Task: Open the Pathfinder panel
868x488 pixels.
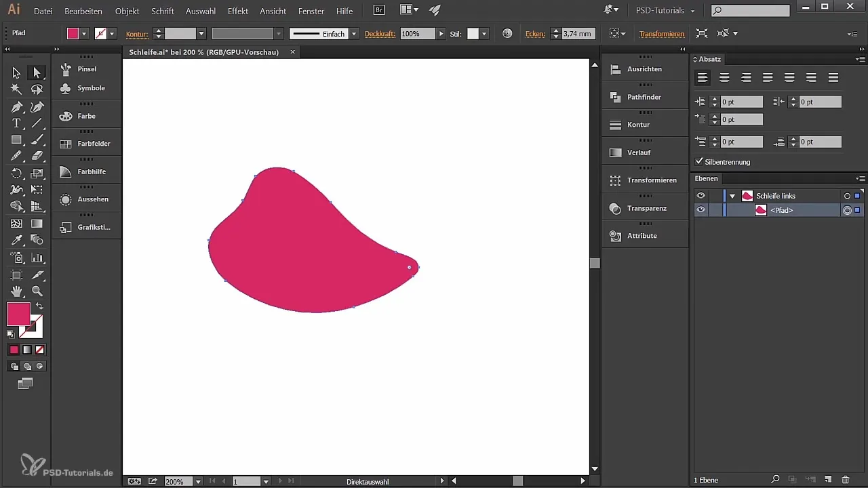Action: pos(644,97)
